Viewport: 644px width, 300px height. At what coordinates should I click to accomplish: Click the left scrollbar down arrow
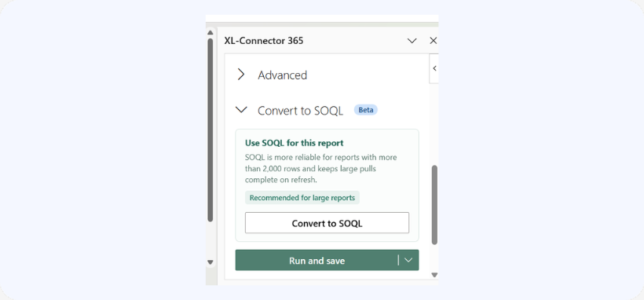(x=210, y=262)
